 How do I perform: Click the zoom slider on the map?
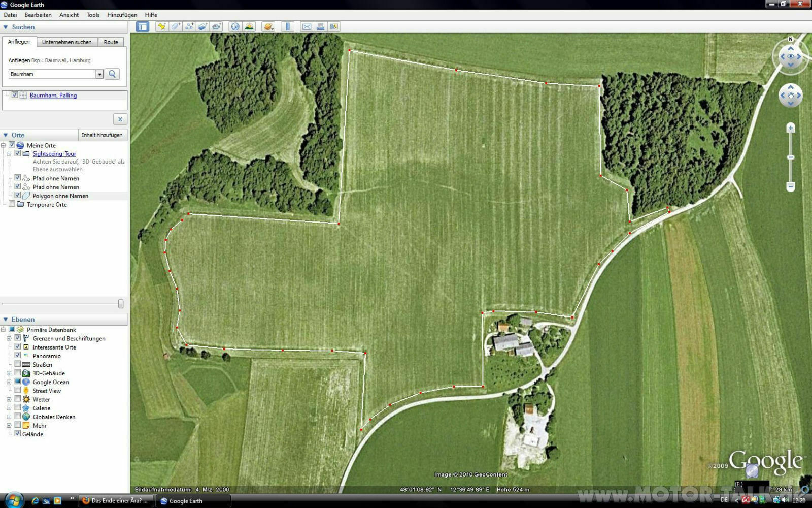point(790,157)
